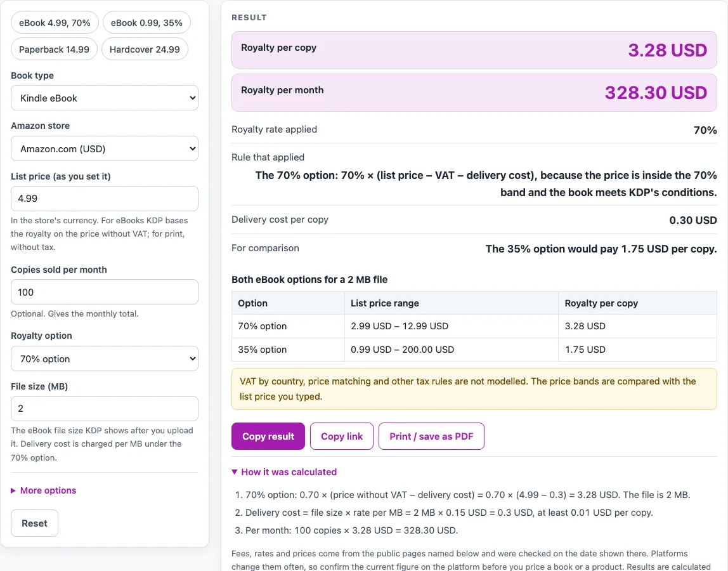Select the 328.30 USD royalty per month value
This screenshot has width=728, height=571.
(x=656, y=93)
